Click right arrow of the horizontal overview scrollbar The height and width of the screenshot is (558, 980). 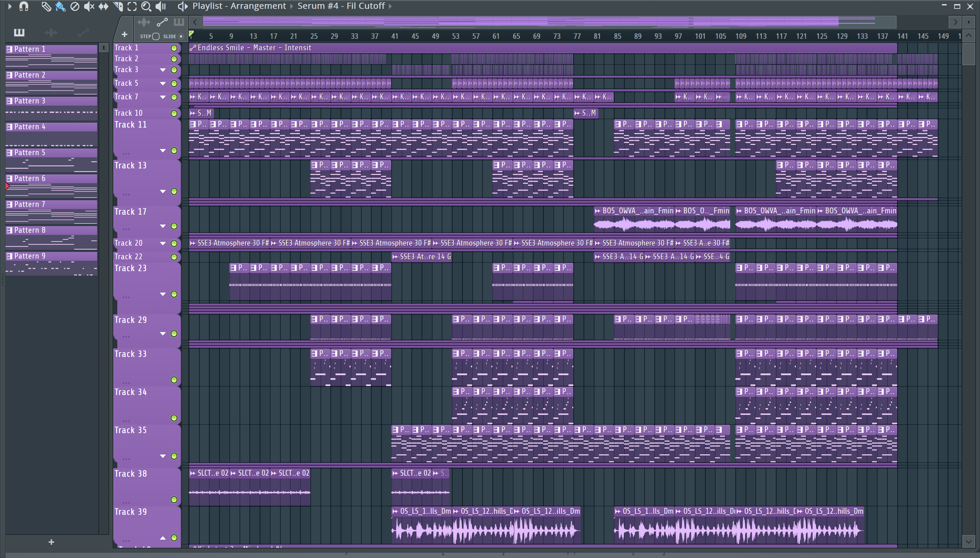pos(955,22)
